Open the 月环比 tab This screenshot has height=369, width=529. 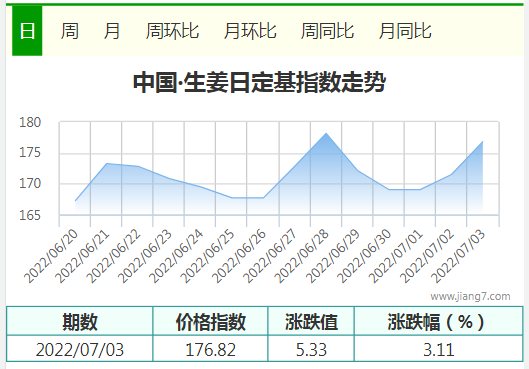pos(250,31)
